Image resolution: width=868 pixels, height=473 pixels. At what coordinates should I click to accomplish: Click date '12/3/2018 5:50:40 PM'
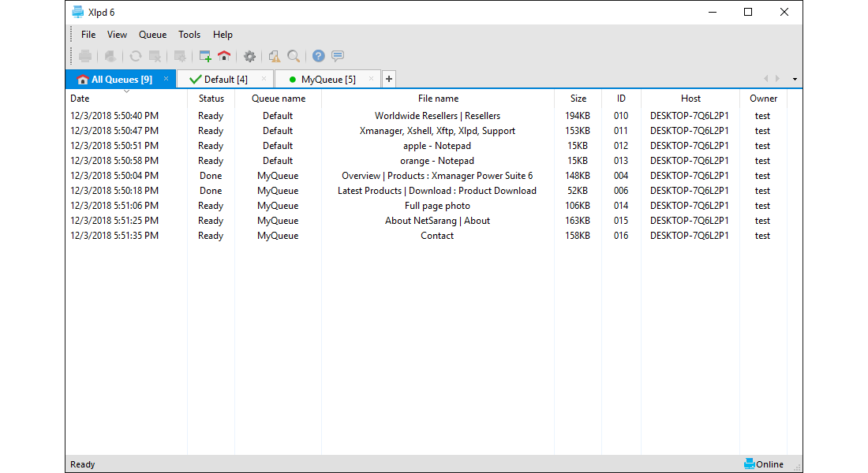pyautogui.click(x=114, y=116)
